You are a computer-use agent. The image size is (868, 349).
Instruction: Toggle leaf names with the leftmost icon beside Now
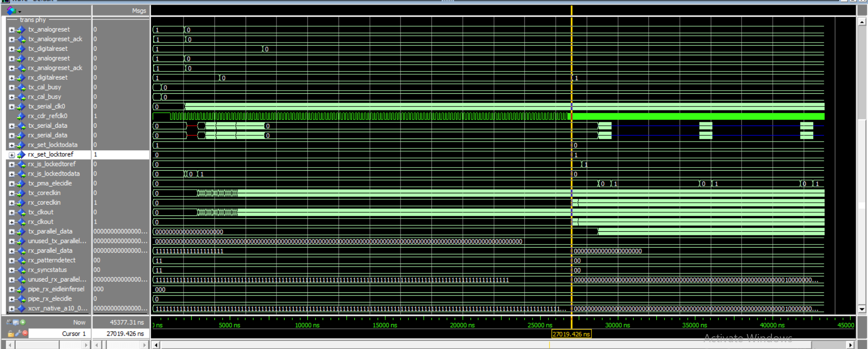click(9, 322)
